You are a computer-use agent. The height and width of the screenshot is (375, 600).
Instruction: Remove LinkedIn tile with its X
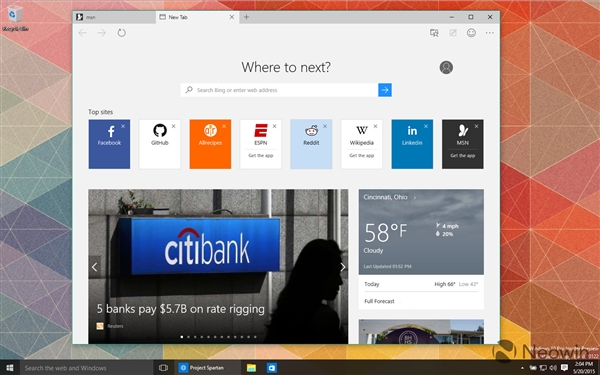426,126
